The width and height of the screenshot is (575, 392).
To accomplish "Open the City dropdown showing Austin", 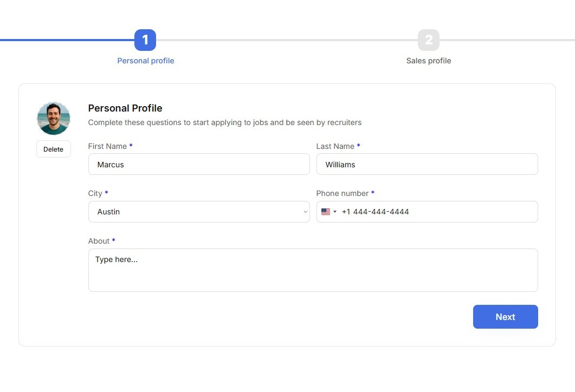I will pyautogui.click(x=199, y=212).
